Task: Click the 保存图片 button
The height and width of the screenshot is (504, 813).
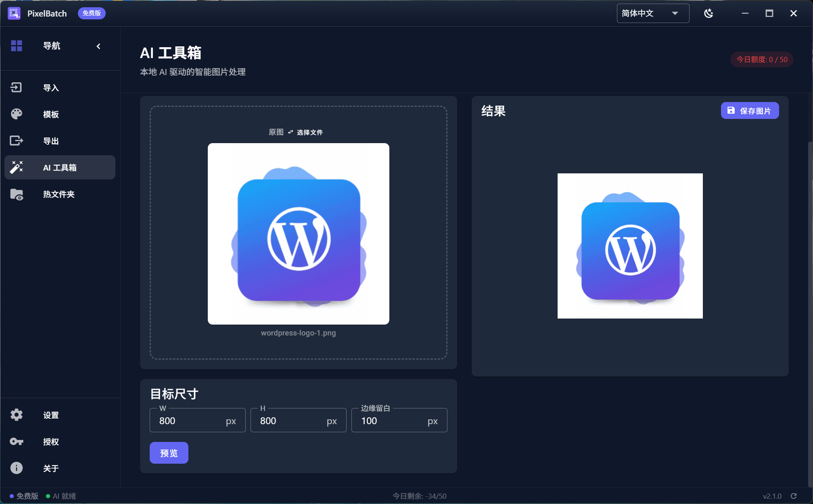Action: tap(750, 111)
